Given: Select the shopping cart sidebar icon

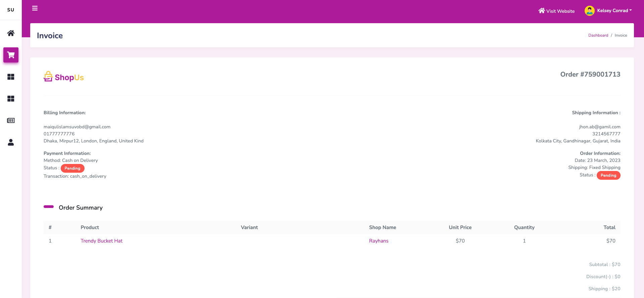Looking at the screenshot, I should pos(11,55).
